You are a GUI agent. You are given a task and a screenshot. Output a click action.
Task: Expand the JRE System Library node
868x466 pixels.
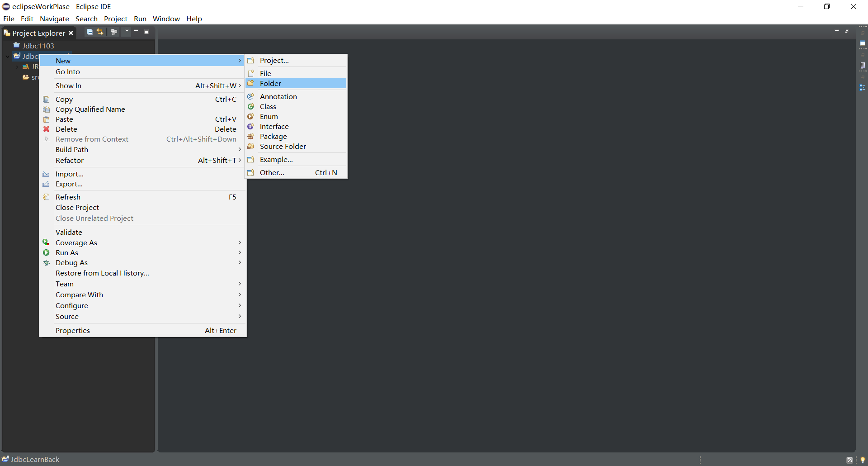coord(17,67)
